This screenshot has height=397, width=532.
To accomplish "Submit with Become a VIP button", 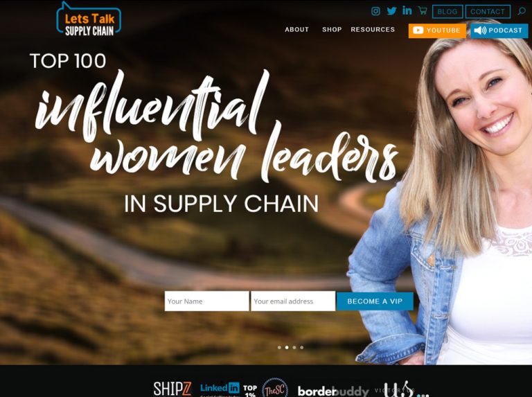I will pyautogui.click(x=375, y=301).
